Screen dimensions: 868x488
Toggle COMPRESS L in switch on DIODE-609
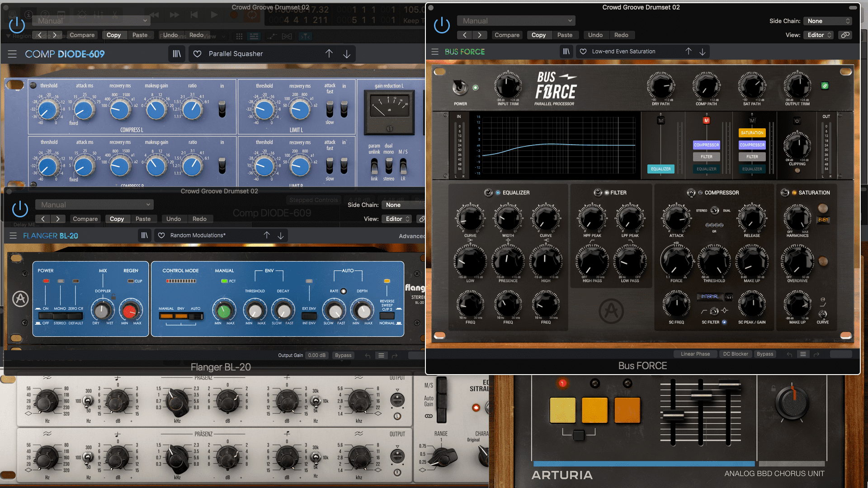222,109
